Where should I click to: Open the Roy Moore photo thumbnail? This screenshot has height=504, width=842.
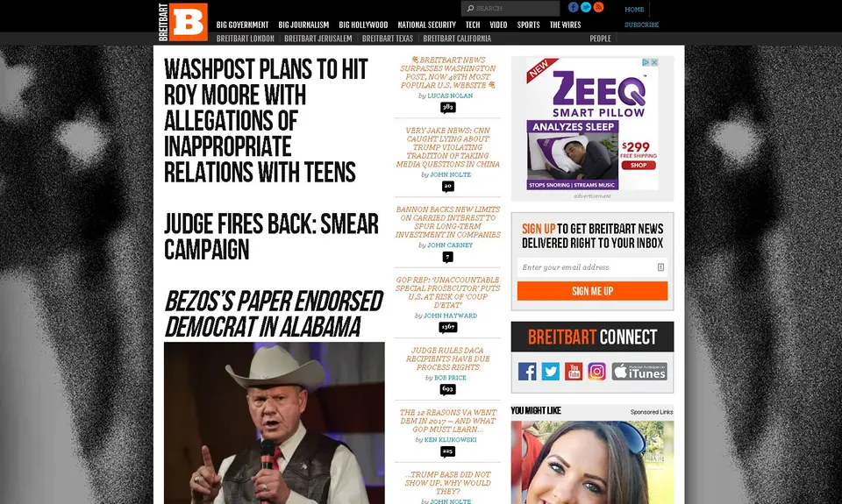click(x=274, y=423)
